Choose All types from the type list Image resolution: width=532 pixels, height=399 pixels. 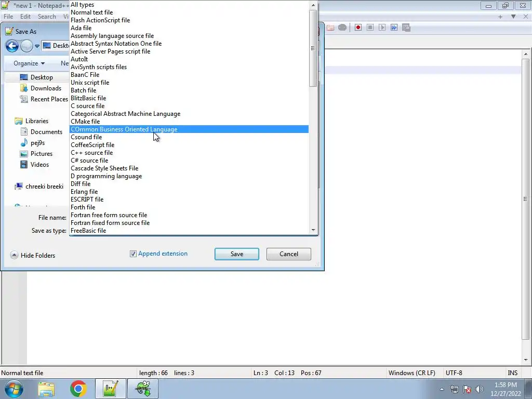coord(189,5)
